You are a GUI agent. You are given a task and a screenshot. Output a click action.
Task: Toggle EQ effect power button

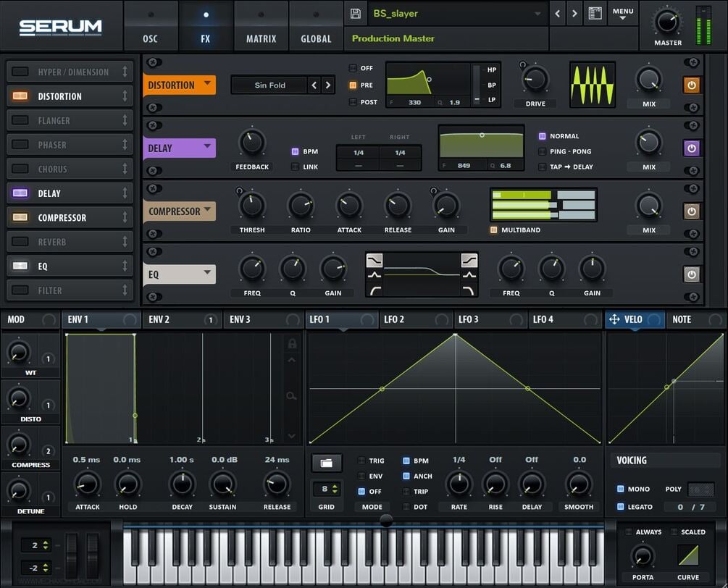click(691, 274)
